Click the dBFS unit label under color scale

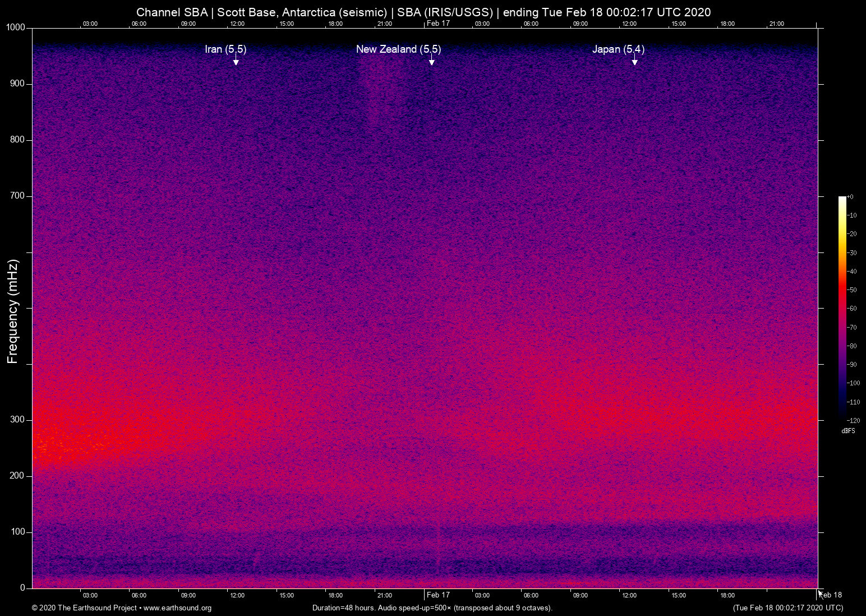[x=848, y=431]
